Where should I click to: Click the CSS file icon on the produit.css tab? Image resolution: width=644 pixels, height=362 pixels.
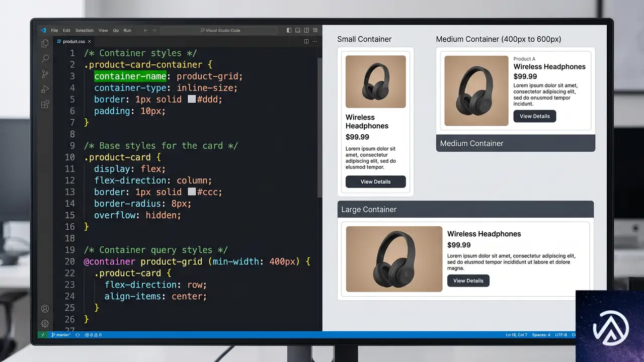(x=59, y=42)
